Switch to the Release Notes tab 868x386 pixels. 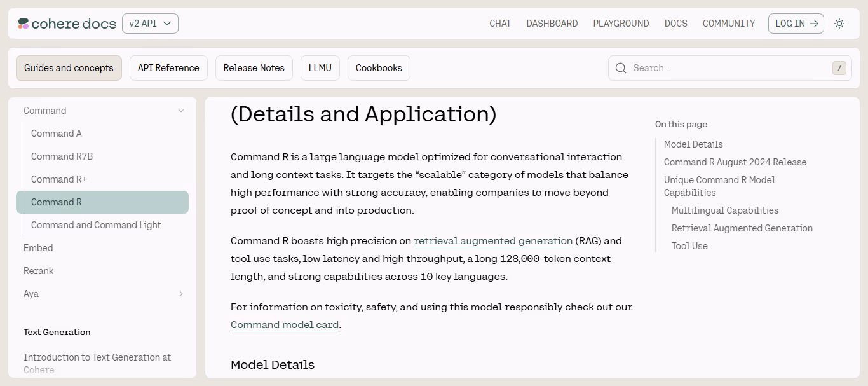click(x=254, y=68)
